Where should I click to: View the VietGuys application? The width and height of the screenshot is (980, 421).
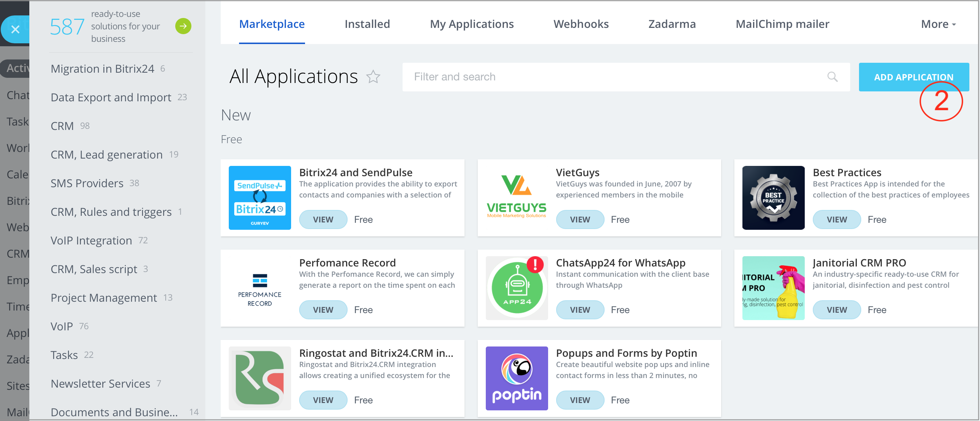[x=580, y=219]
